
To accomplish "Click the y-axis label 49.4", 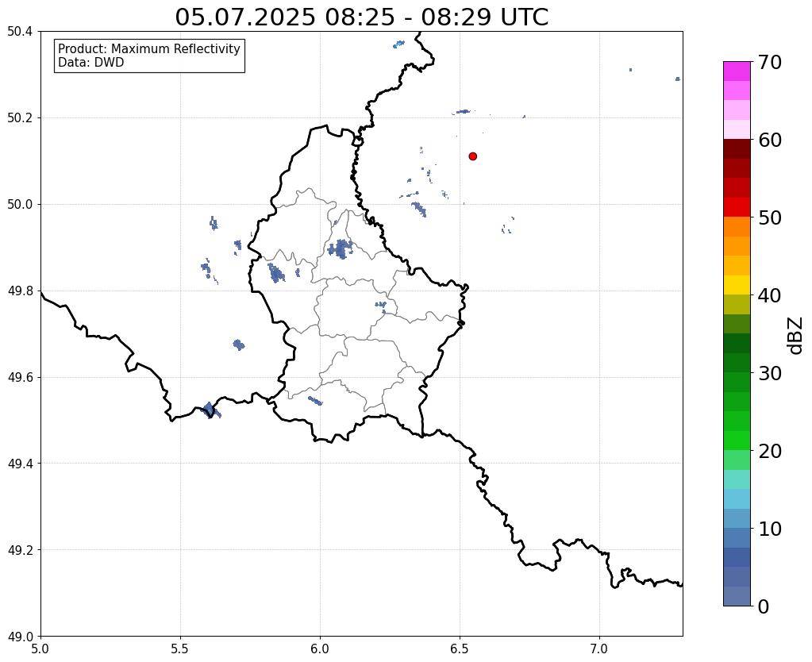I will [x=20, y=464].
